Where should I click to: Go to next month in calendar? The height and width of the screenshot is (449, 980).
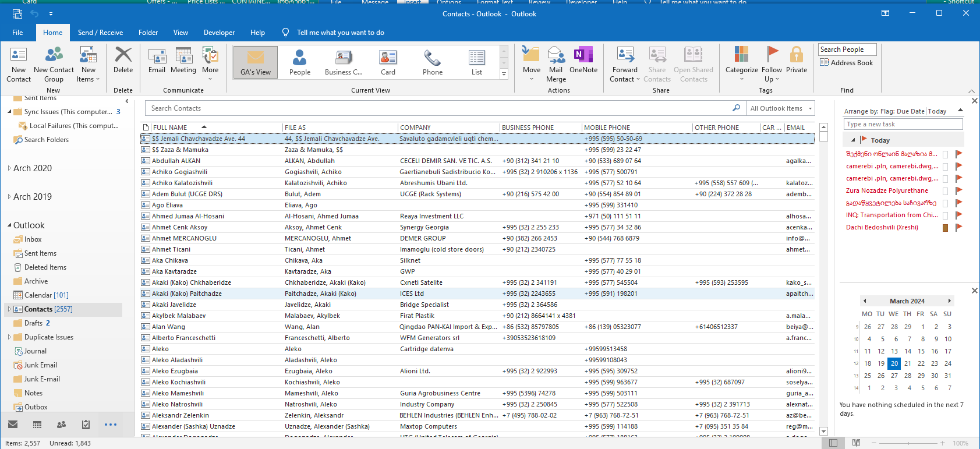(x=949, y=301)
